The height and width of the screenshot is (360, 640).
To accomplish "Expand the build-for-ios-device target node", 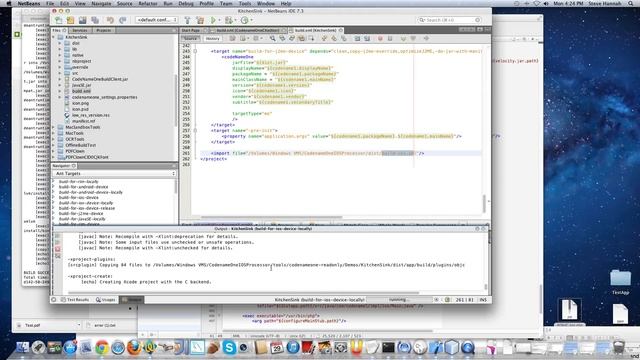I will [54, 198].
